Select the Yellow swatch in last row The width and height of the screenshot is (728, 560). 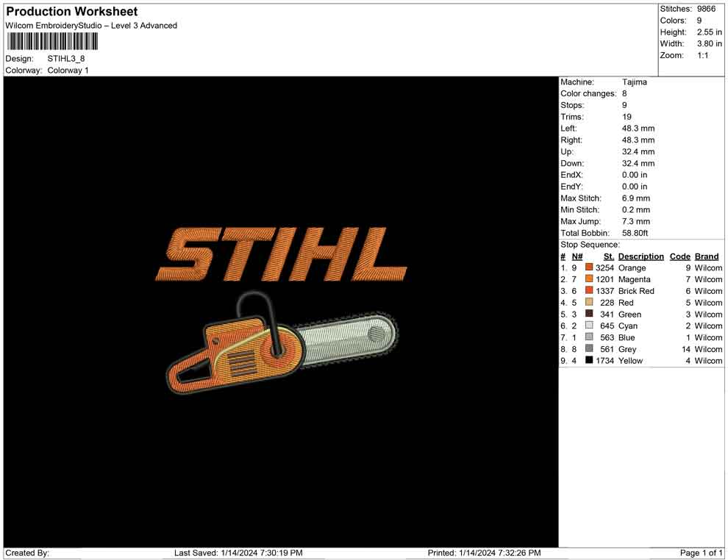tap(589, 361)
